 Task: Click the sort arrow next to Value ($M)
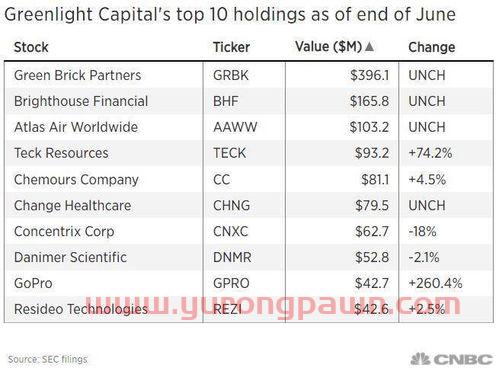click(369, 47)
